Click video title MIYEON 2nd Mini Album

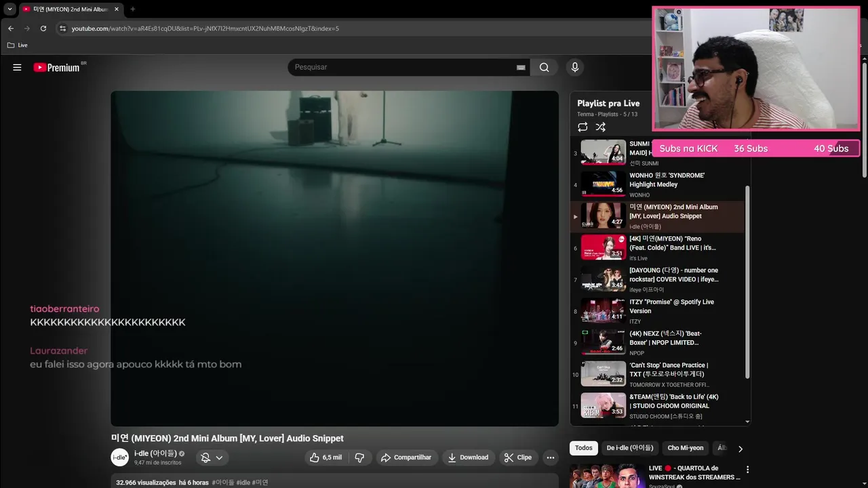click(227, 439)
